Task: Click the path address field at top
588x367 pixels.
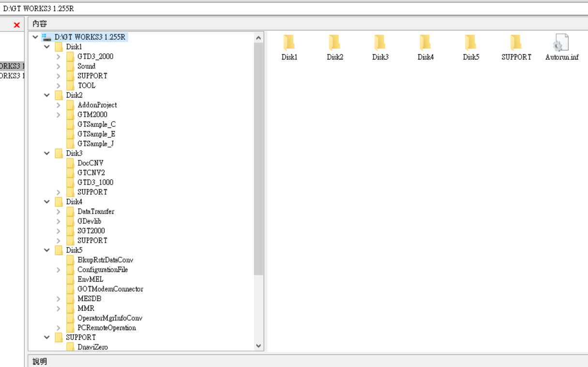Action: point(290,9)
